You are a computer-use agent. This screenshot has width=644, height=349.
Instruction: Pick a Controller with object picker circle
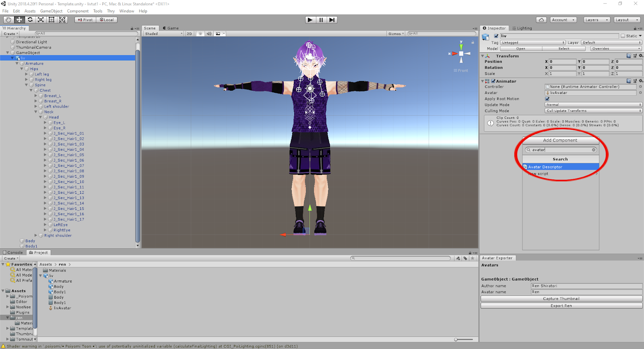tap(640, 87)
